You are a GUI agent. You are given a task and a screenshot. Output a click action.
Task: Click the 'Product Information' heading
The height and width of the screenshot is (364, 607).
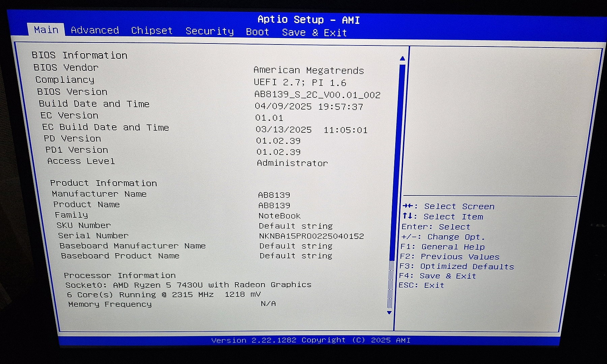pyautogui.click(x=104, y=183)
